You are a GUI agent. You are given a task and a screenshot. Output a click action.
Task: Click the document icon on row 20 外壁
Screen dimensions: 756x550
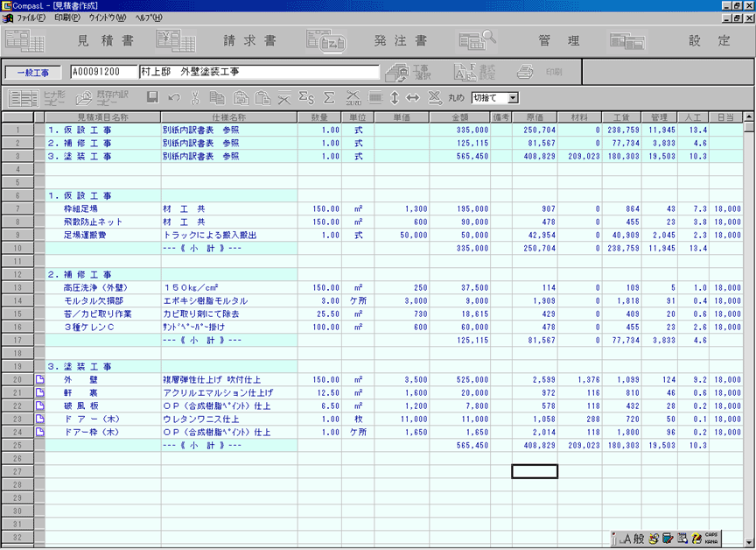click(x=39, y=380)
